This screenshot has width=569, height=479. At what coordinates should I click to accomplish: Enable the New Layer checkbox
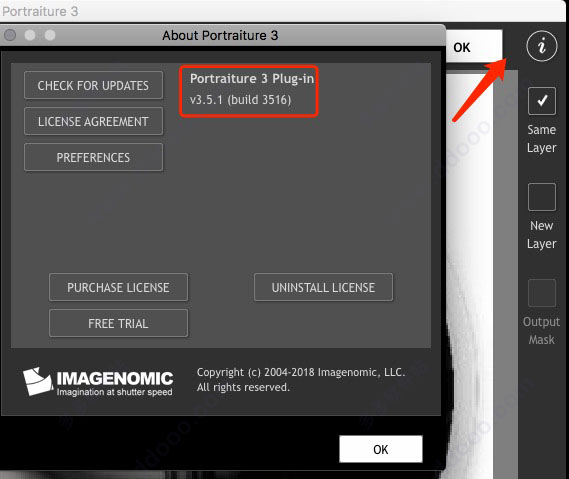(541, 197)
